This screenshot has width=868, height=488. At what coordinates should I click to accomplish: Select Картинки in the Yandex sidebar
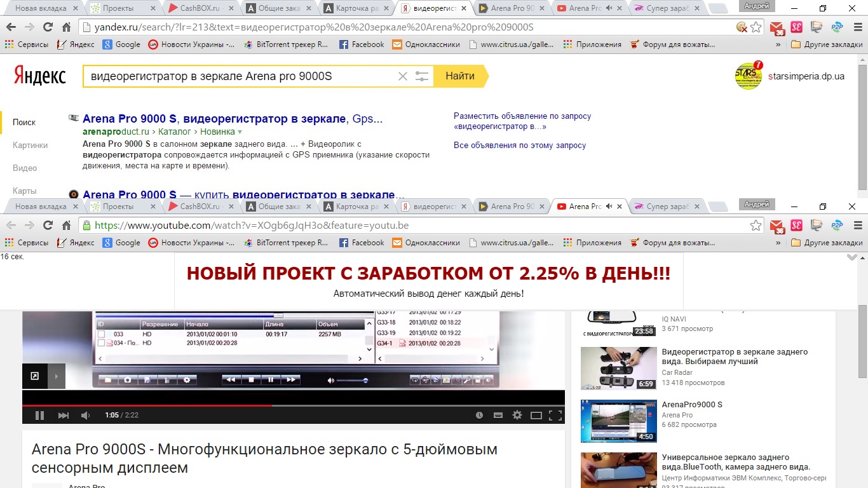pyautogui.click(x=31, y=145)
